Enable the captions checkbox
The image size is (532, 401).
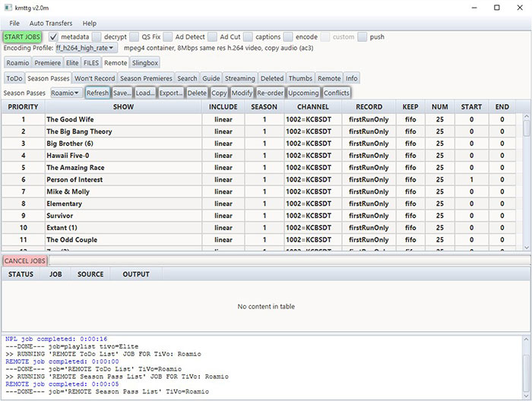click(x=248, y=37)
